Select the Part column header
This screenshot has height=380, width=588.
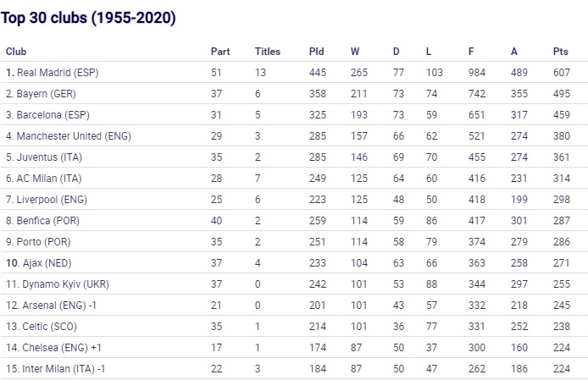pos(220,52)
